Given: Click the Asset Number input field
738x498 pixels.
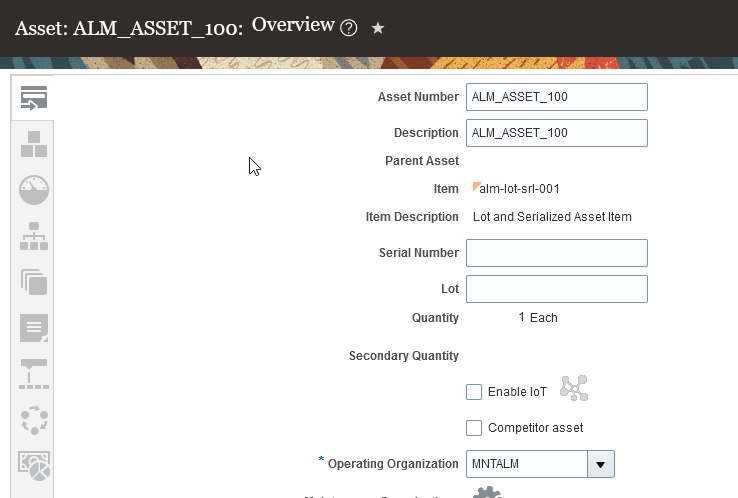Looking at the screenshot, I should click(557, 97).
